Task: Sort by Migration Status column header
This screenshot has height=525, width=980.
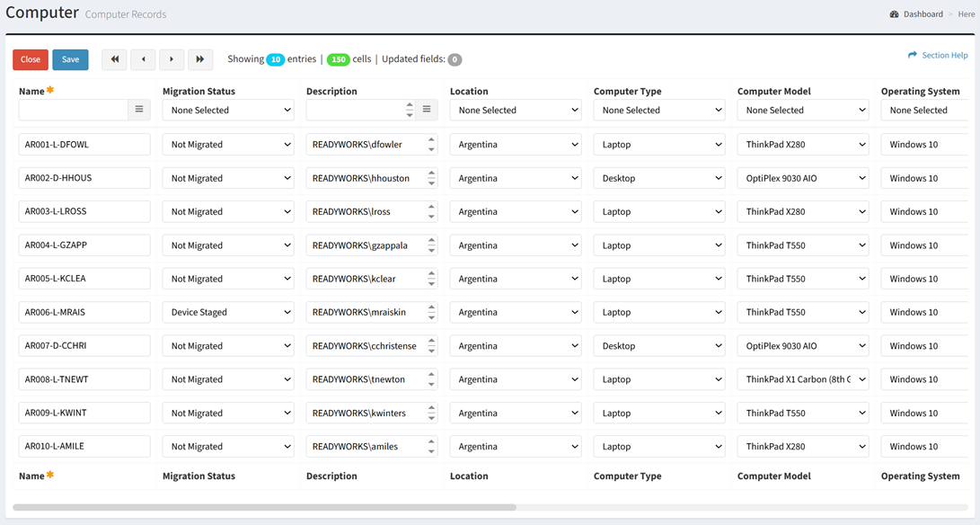Action: tap(199, 91)
